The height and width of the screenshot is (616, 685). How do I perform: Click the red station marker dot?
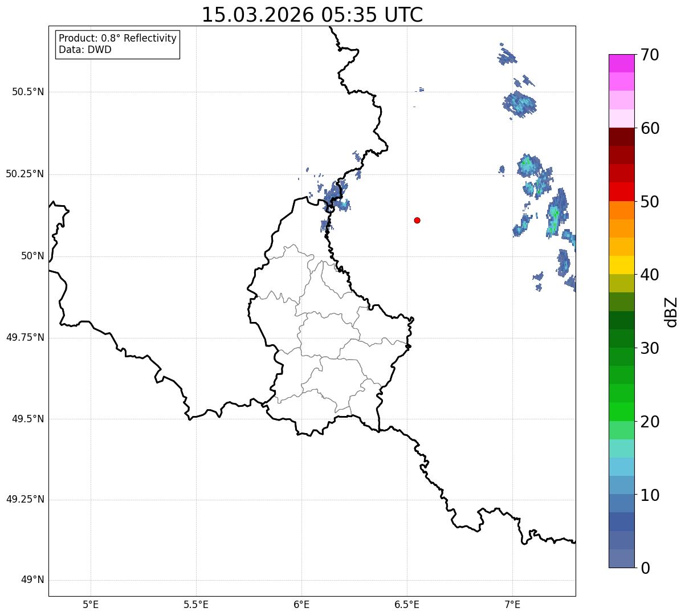coord(417,220)
